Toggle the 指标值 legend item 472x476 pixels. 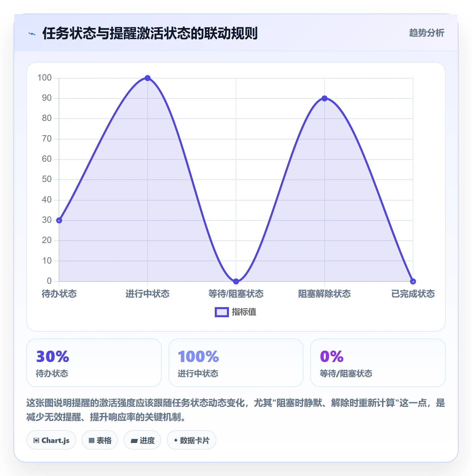[235, 312]
